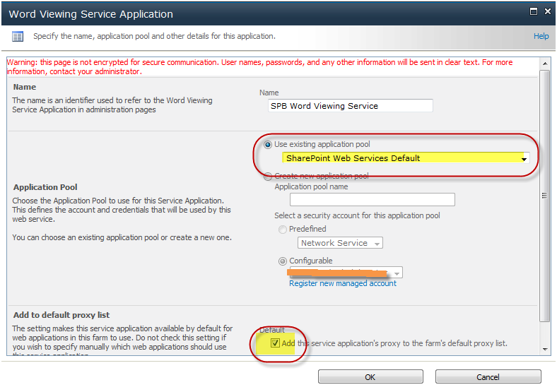Click the red encryption warning text
This screenshot has height=392, width=557.
click(x=259, y=67)
